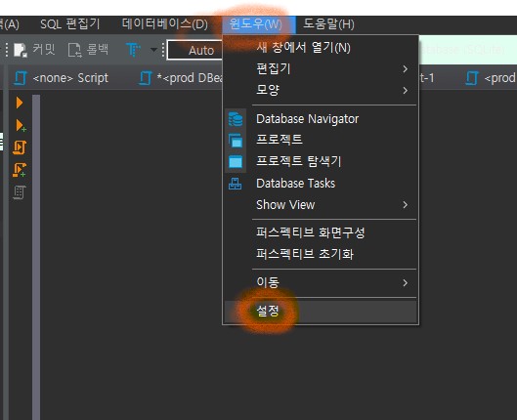Select 퍼스펙티브 화면구성 menu entry
Viewport: 517px width, 420px height.
[321, 232]
